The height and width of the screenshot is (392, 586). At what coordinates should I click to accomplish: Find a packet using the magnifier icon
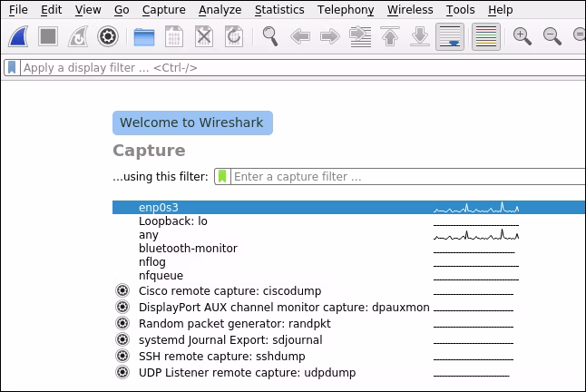click(269, 36)
